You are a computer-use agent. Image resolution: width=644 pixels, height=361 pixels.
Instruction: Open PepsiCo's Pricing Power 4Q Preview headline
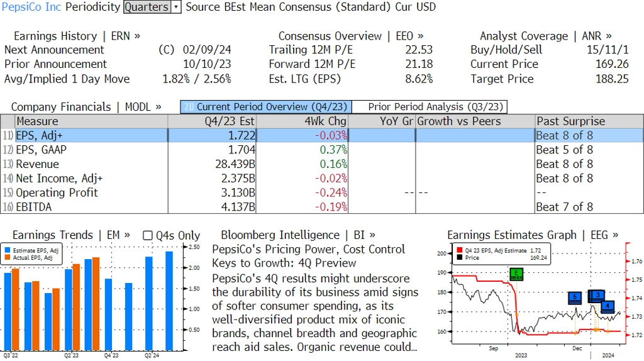pyautogui.click(x=308, y=256)
